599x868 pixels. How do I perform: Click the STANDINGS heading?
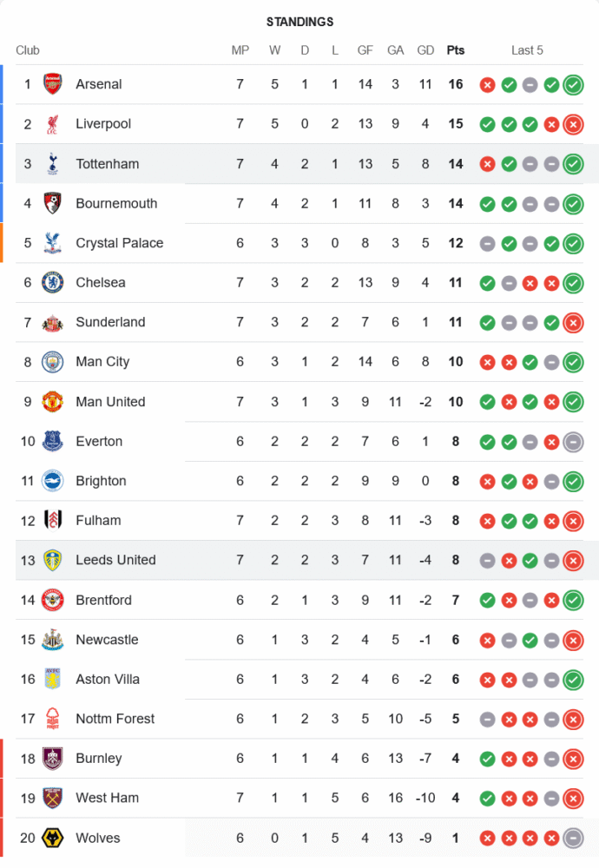pyautogui.click(x=299, y=22)
